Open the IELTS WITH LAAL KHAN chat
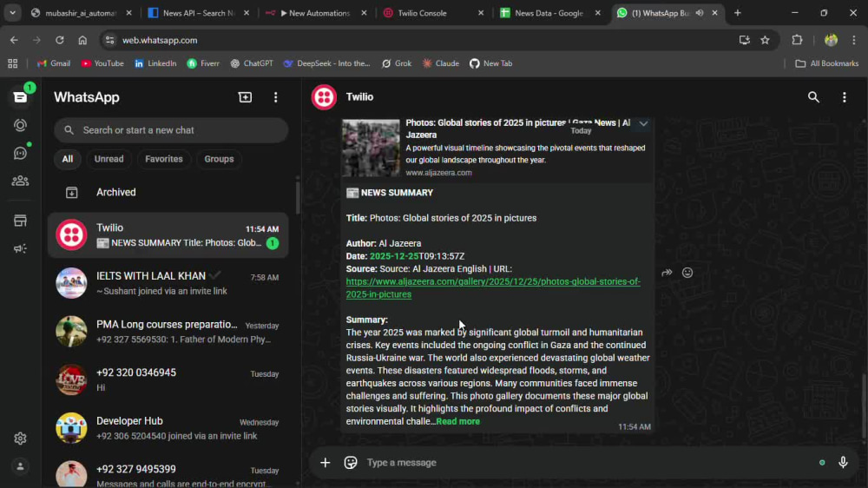Image resolution: width=868 pixels, height=488 pixels. tap(168, 283)
